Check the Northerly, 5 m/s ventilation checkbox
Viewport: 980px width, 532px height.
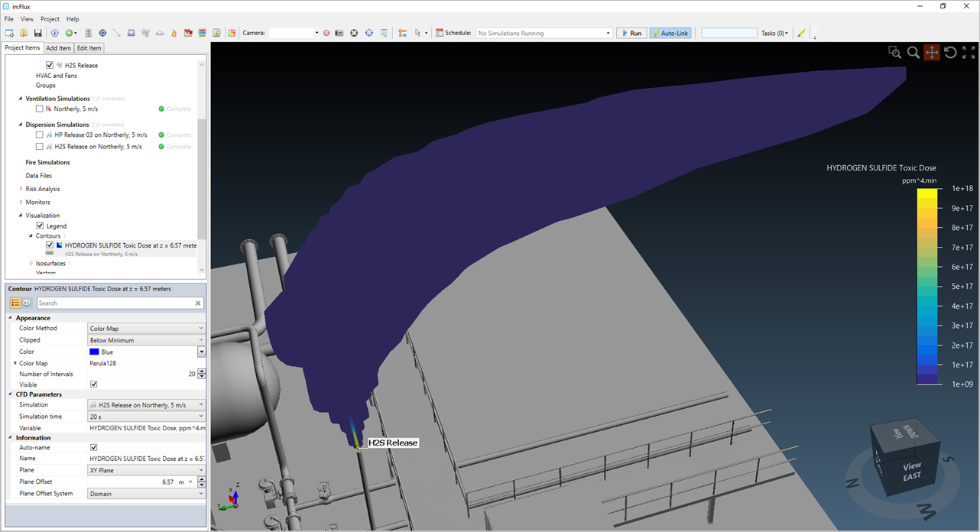[x=40, y=109]
